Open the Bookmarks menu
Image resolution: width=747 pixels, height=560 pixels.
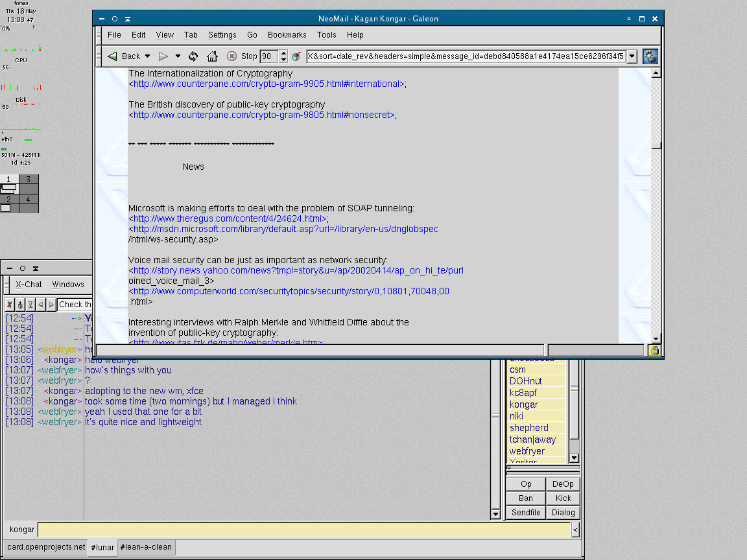point(287,35)
